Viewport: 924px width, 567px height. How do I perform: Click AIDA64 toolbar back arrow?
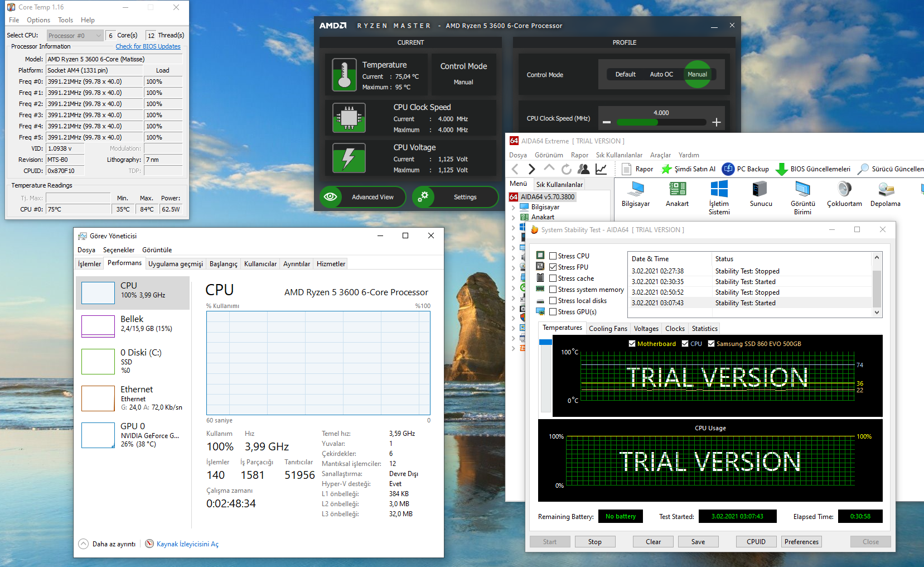coord(515,169)
